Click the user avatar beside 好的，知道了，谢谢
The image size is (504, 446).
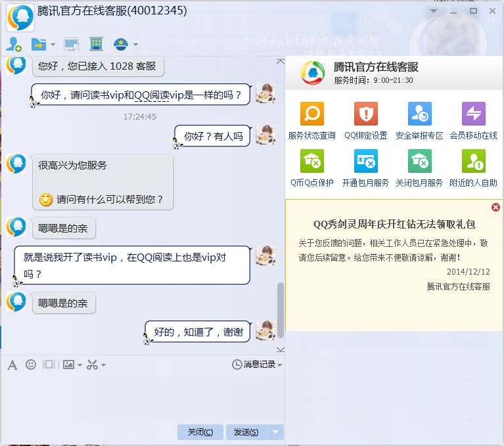point(265,330)
